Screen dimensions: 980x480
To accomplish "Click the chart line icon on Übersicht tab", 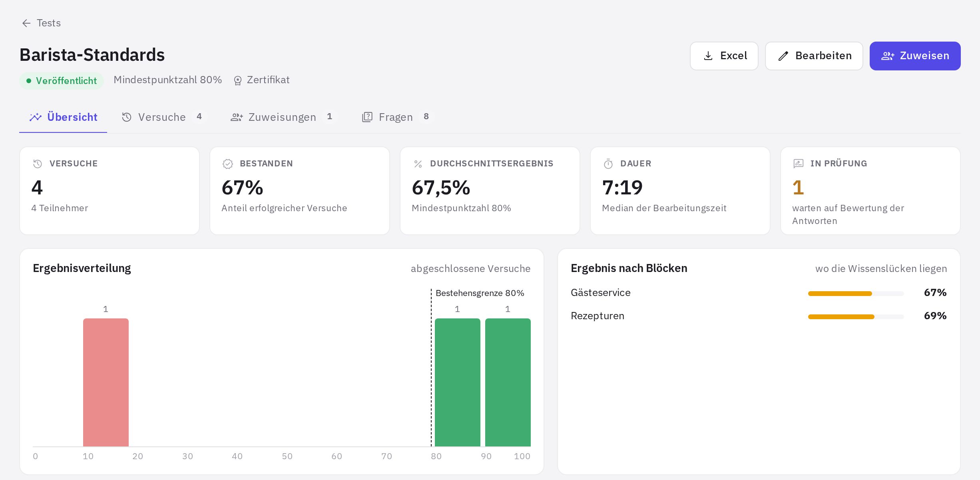I will [36, 117].
